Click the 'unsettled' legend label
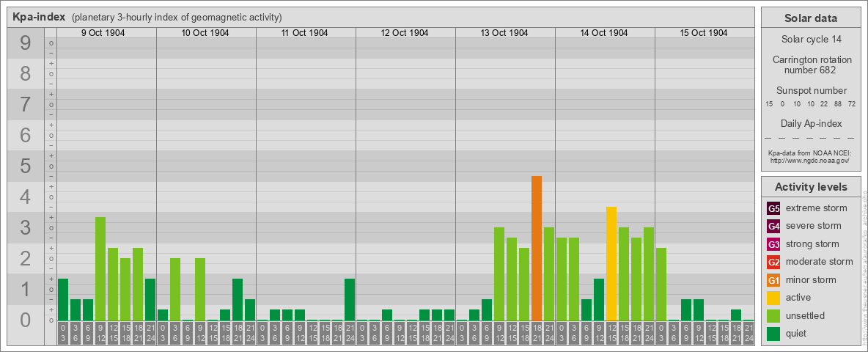 (x=806, y=315)
